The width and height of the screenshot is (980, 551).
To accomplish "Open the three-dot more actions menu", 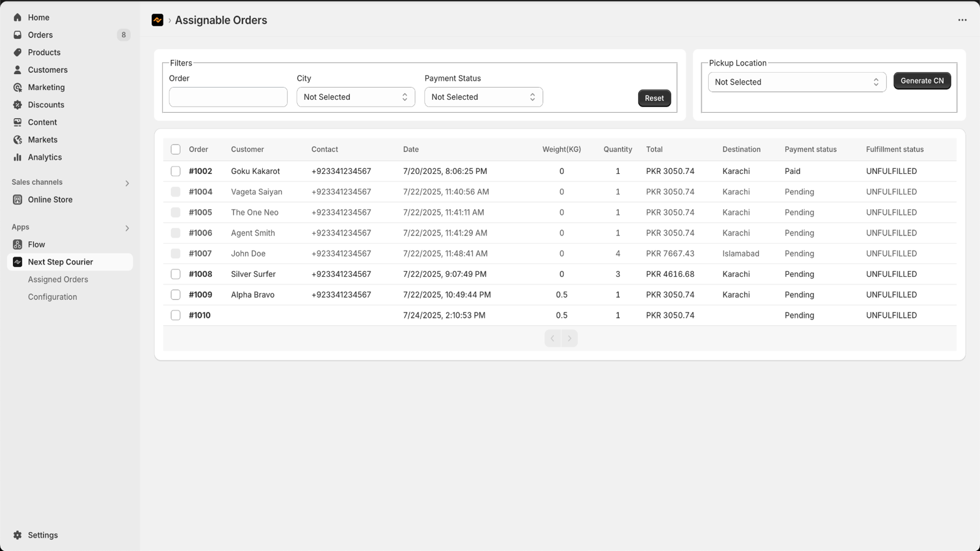I will coord(962,20).
